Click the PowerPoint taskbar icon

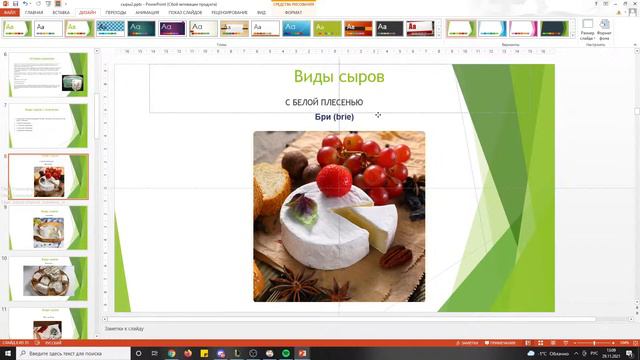click(x=302, y=353)
